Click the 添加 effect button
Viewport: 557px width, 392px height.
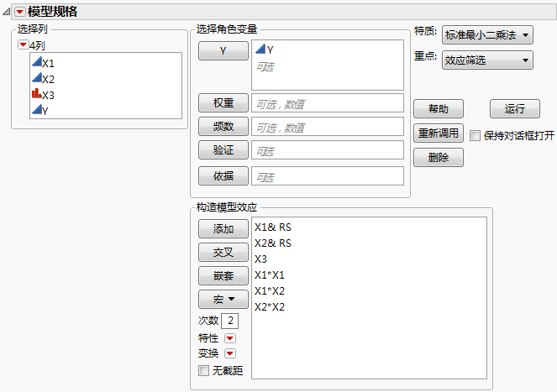223,228
